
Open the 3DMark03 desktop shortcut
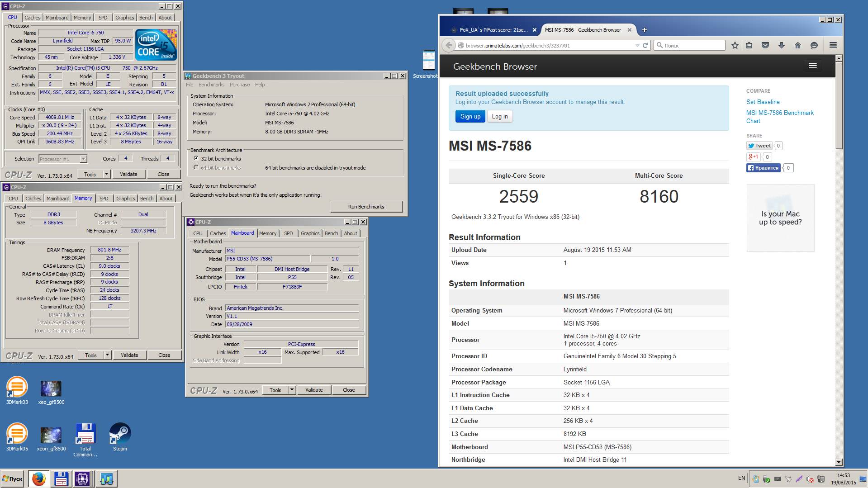click(x=17, y=390)
